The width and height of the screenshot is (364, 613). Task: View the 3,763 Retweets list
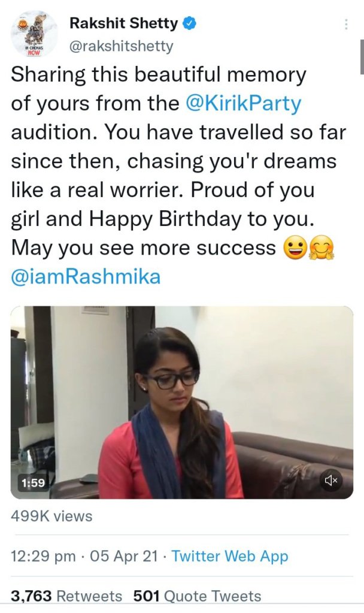66,596
